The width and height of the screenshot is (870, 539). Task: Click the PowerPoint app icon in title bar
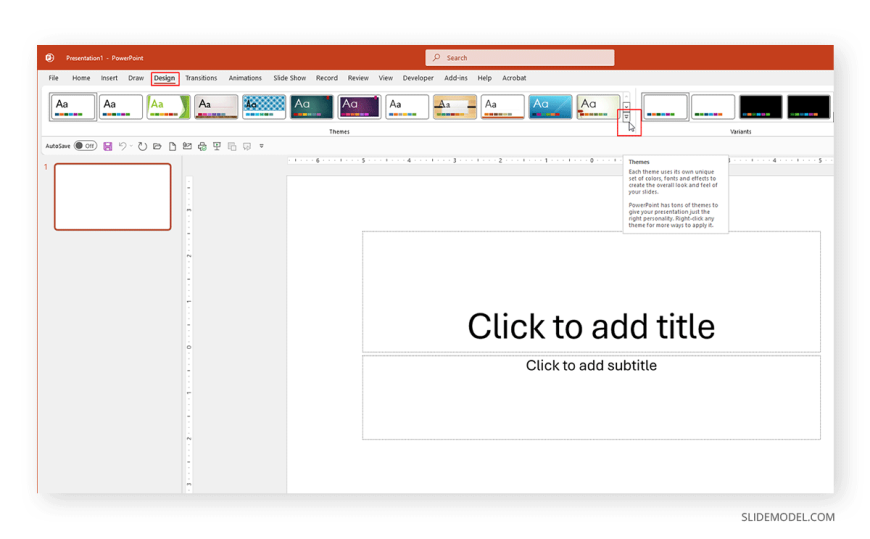pos(50,57)
